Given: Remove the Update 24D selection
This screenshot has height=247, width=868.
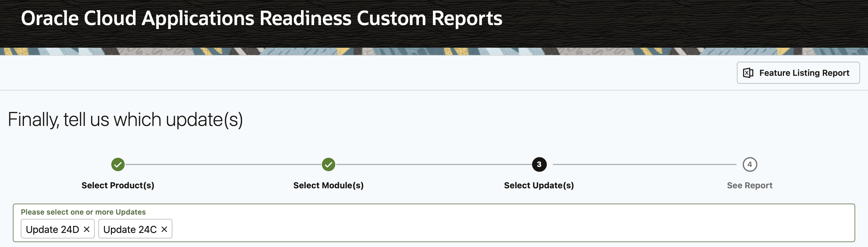Looking at the screenshot, I should [86, 229].
